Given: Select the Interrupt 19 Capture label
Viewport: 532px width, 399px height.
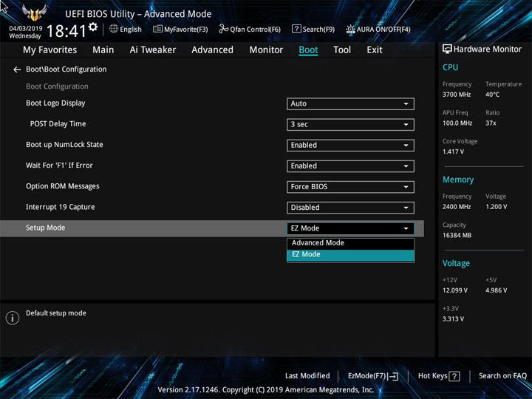Looking at the screenshot, I should coord(61,207).
